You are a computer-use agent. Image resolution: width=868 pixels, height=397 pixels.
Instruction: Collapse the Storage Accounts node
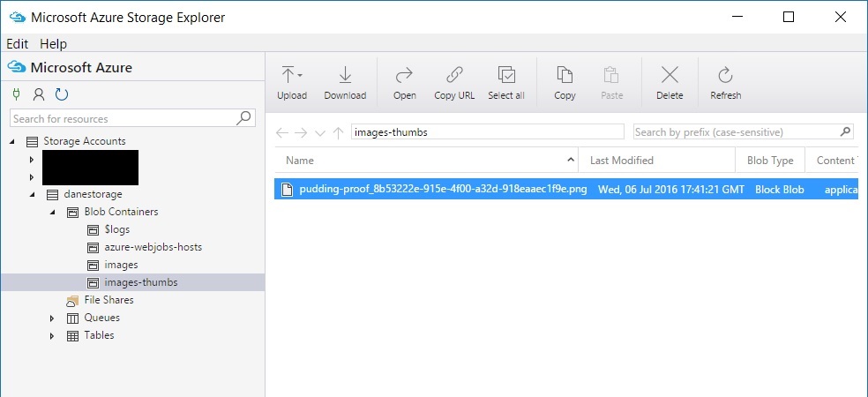click(x=12, y=142)
